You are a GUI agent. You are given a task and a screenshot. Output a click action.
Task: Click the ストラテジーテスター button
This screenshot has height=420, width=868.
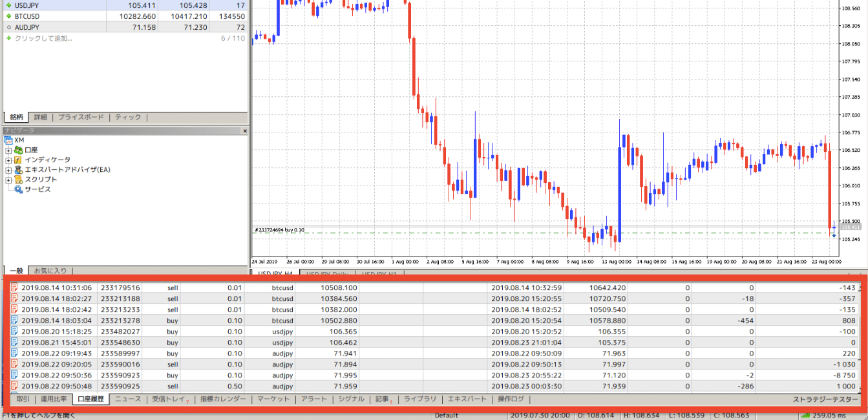824,399
